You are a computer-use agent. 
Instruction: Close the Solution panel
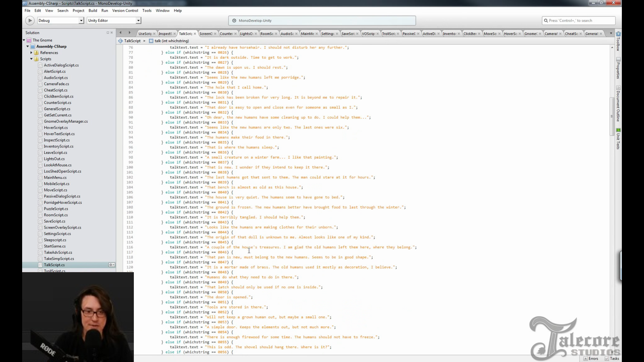112,33
